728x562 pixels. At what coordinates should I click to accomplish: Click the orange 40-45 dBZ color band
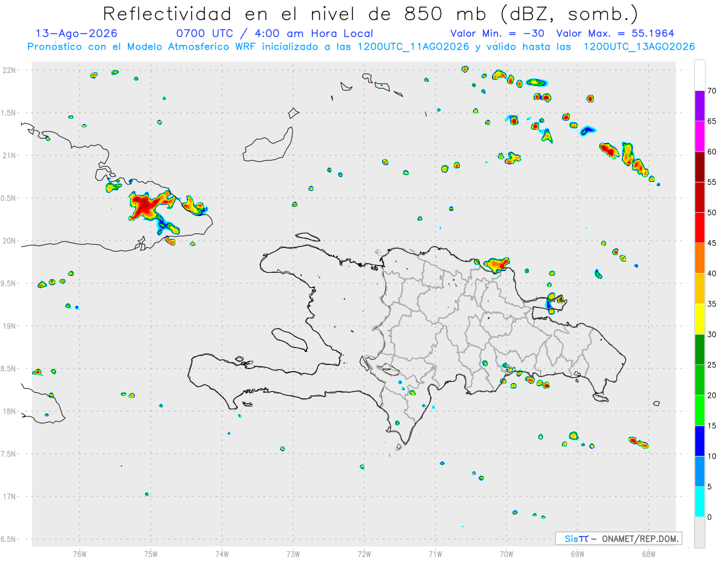click(699, 258)
